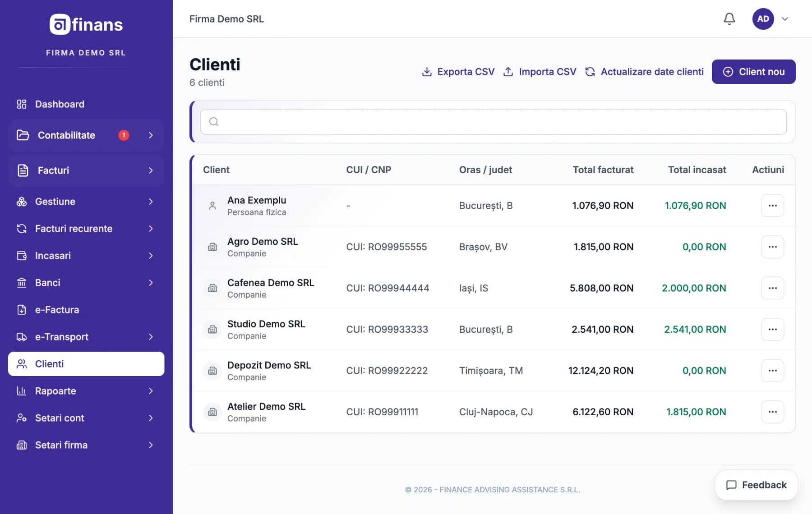Screen dimensions: 812x514
Task: Sort by Total facturat column header
Action: point(603,170)
